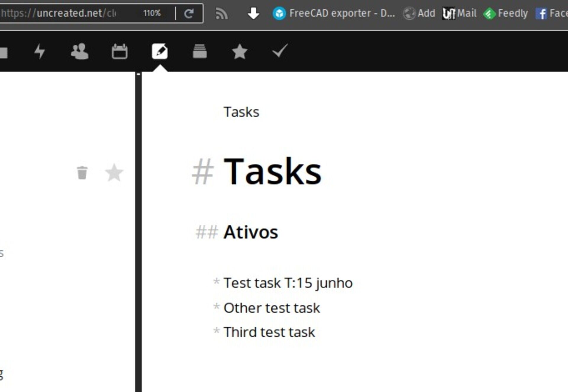Open the checkmark Tasks icon

(280, 51)
